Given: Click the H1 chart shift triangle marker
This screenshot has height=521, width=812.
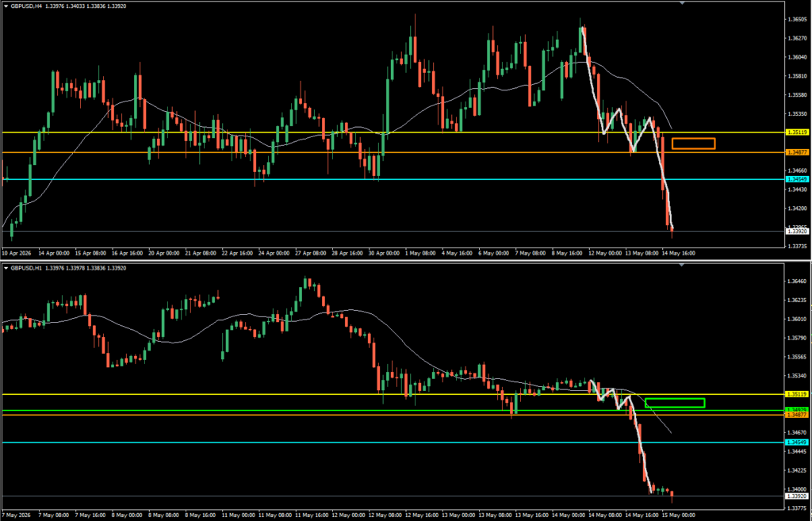Looking at the screenshot, I should click(x=682, y=265).
